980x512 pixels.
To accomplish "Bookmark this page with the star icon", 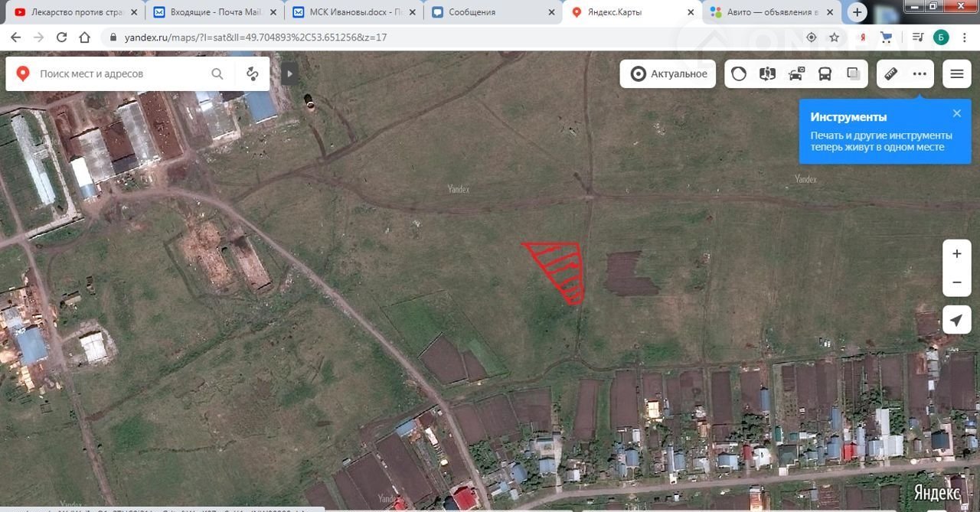I will pyautogui.click(x=835, y=37).
